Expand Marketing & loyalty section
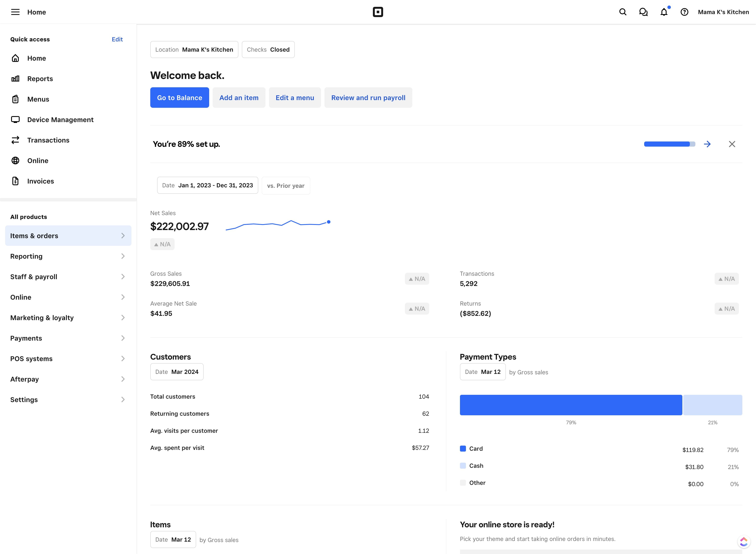This screenshot has height=554, width=756. [x=68, y=318]
